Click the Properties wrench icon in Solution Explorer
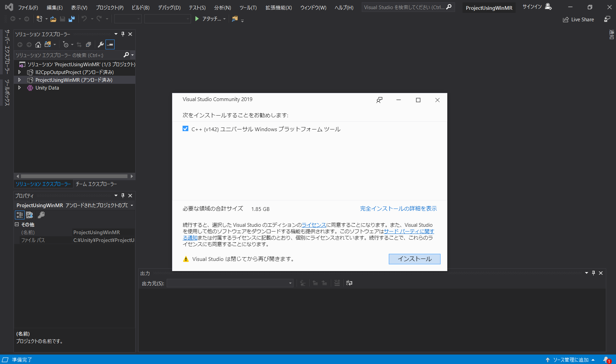Viewport: 616px width, 364px height. 101,44
